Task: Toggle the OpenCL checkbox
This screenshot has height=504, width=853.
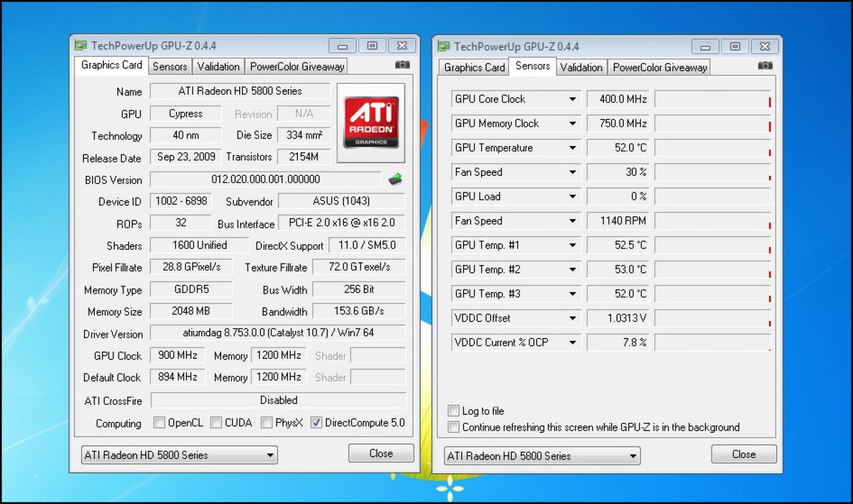Action: pos(159,422)
